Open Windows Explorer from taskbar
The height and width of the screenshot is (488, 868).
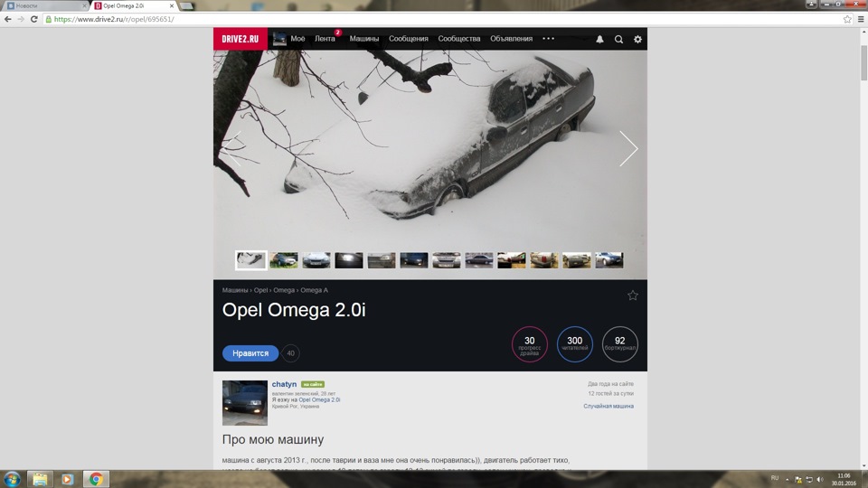click(40, 479)
